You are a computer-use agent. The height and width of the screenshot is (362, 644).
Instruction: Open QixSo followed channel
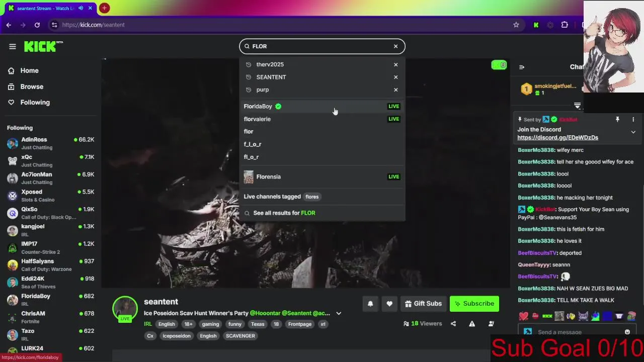[x=50, y=213]
